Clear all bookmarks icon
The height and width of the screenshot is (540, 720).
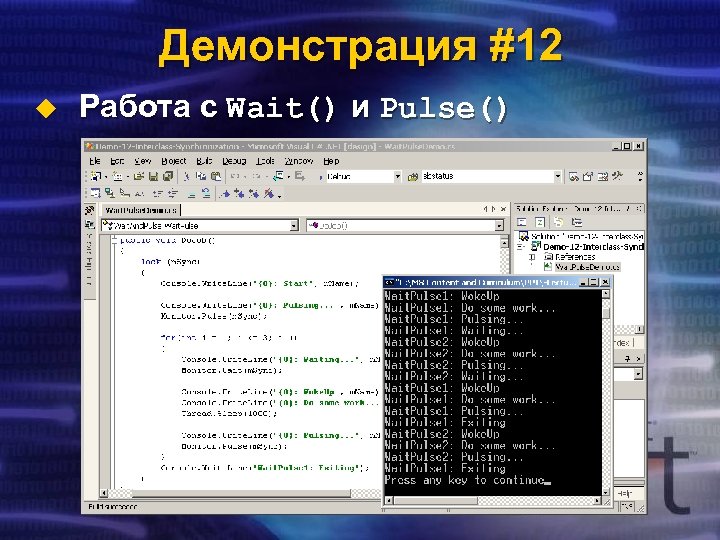(269, 194)
